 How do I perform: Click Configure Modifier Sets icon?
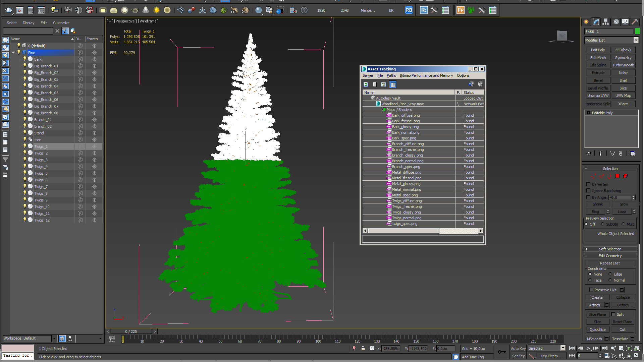point(632,154)
